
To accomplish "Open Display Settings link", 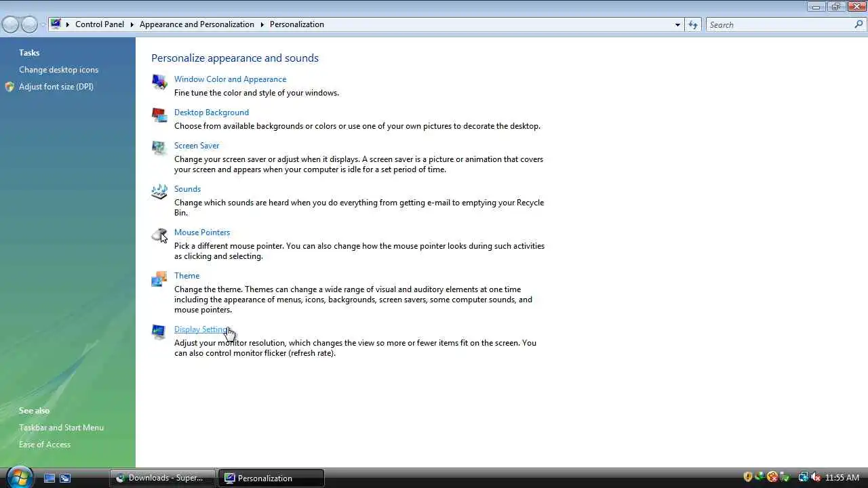I will tap(202, 329).
